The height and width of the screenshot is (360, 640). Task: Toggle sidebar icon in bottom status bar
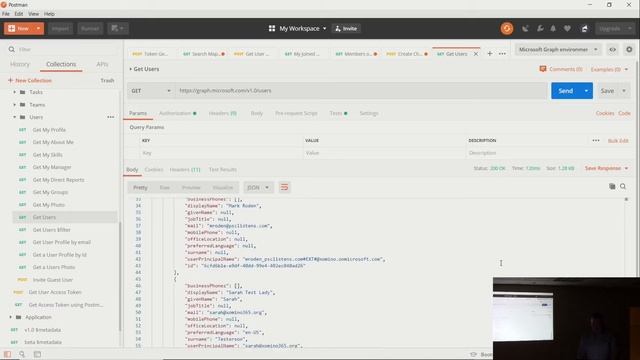8,354
